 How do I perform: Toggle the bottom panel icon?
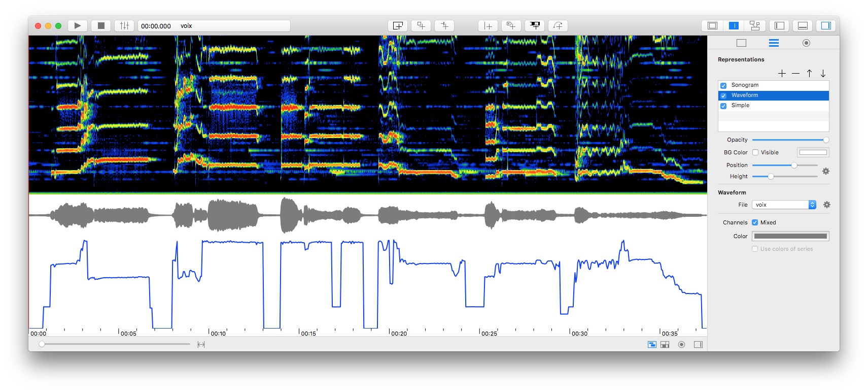pyautogui.click(x=803, y=26)
